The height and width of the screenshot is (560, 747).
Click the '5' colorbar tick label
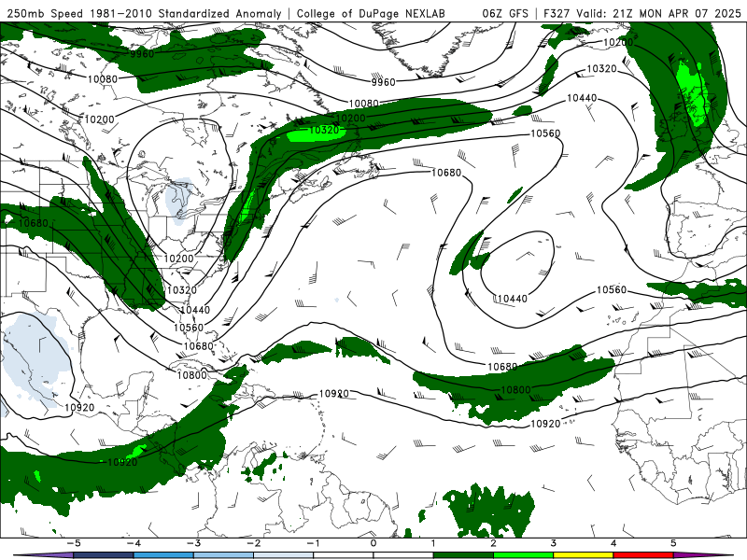pyautogui.click(x=673, y=543)
